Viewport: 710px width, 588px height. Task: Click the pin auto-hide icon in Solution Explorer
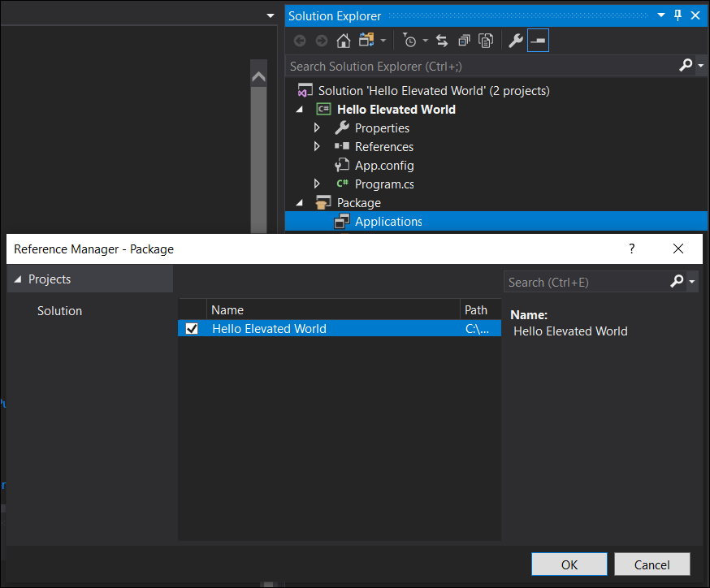click(678, 15)
